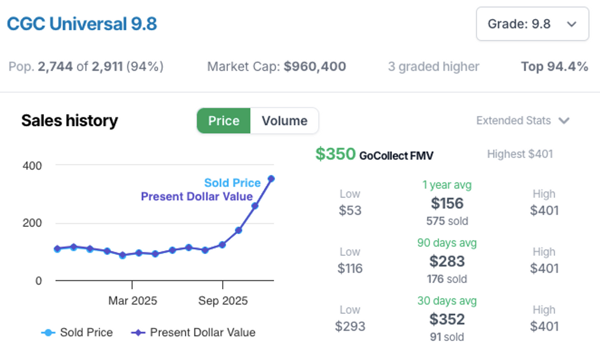Switch to the Price toggle
The width and height of the screenshot is (600, 364).
click(224, 121)
